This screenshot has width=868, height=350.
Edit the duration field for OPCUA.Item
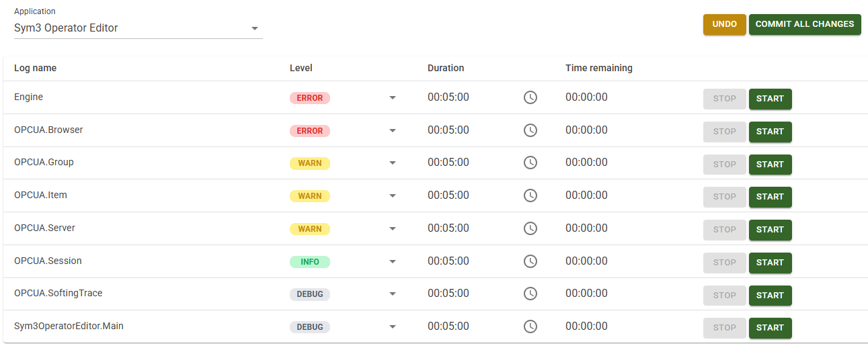pos(448,195)
